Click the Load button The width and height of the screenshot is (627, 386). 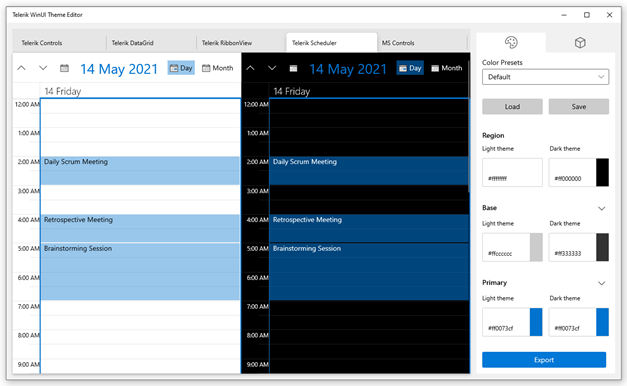pos(512,107)
